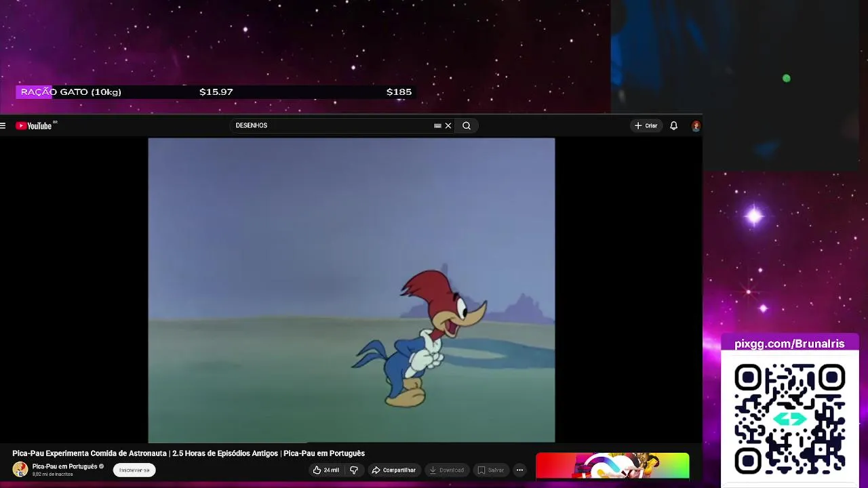Click the pixgg.com/BrunaIris link text

point(789,344)
